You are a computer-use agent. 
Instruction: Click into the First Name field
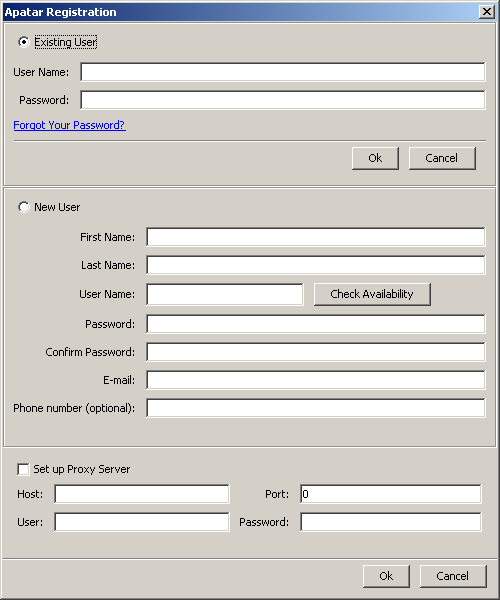coord(316,237)
